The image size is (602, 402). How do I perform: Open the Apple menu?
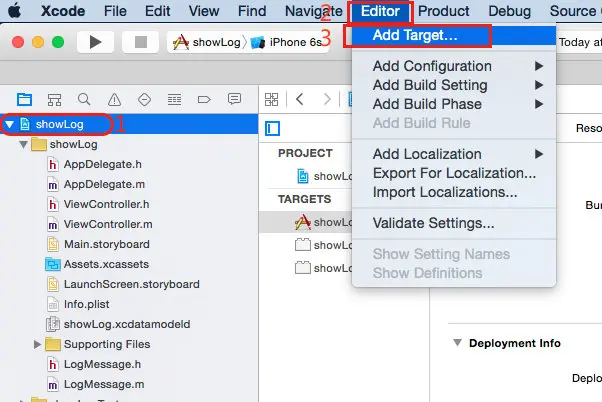click(x=15, y=11)
